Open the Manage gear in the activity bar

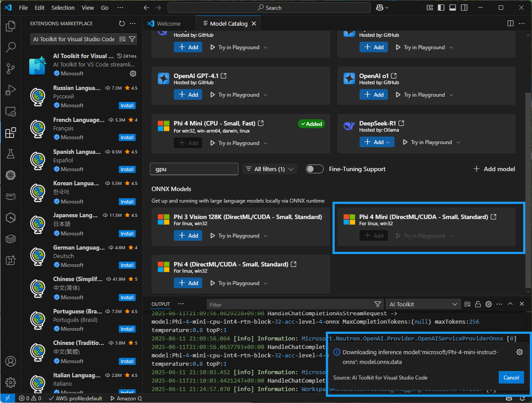[x=11, y=382]
